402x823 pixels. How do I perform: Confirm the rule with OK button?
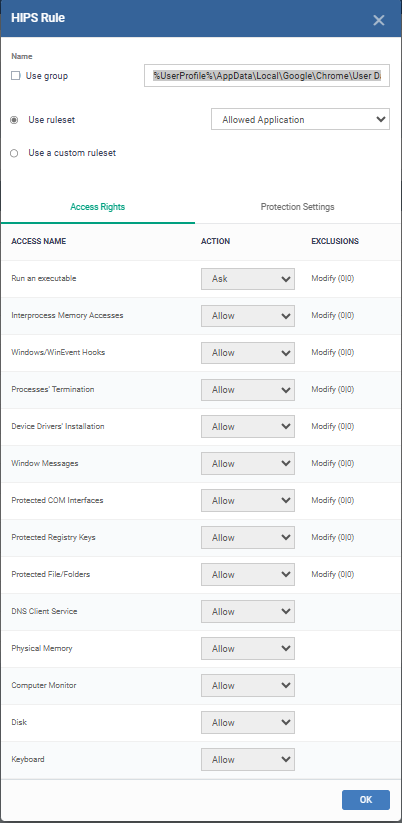(366, 800)
